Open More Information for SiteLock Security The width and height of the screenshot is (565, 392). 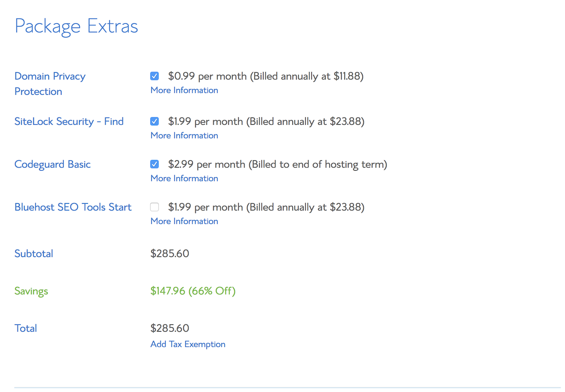(x=184, y=136)
